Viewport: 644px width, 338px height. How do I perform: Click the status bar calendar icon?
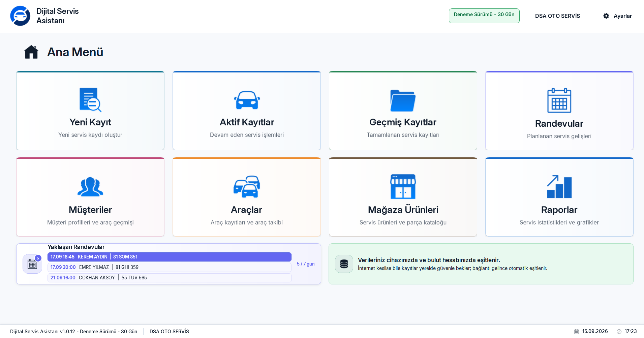coord(577,332)
